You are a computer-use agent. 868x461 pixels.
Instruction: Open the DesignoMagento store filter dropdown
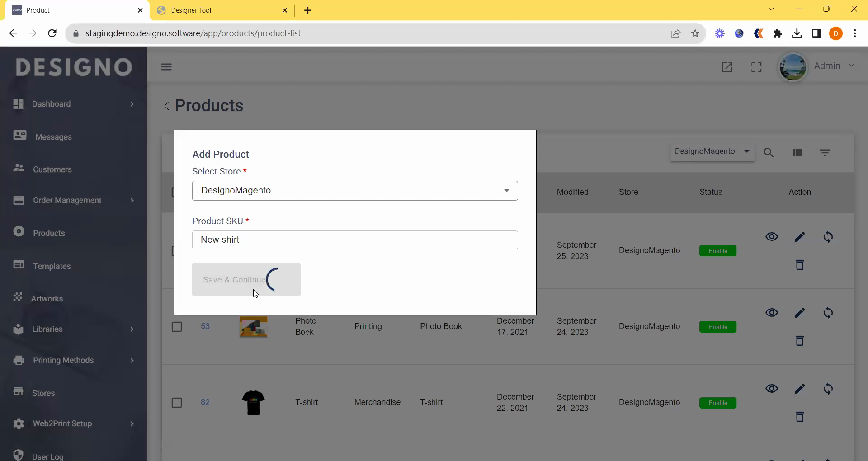click(712, 151)
